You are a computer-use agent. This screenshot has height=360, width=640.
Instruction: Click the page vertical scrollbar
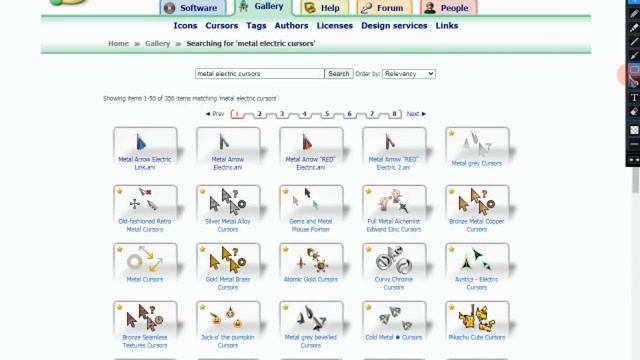pyautogui.click(x=636, y=180)
